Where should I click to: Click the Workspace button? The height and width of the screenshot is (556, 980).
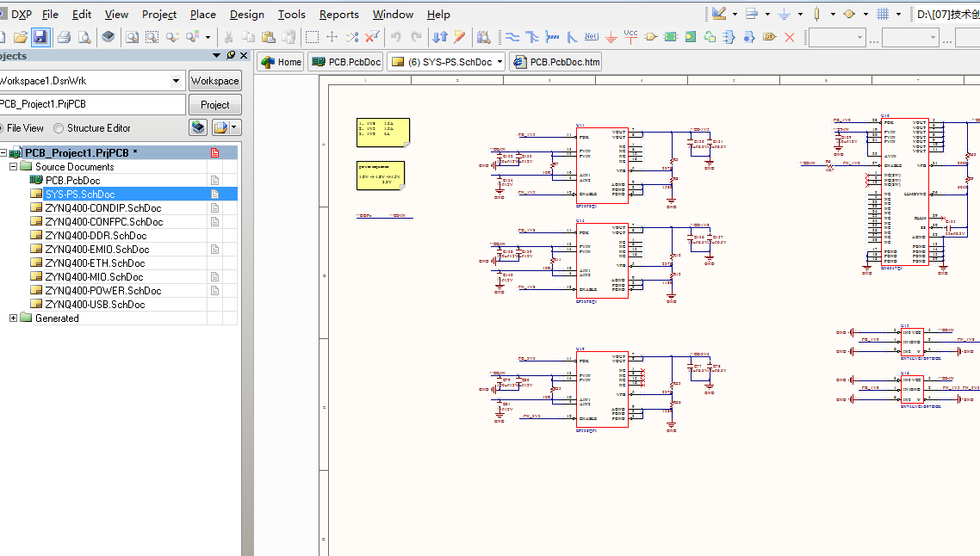[x=215, y=81]
